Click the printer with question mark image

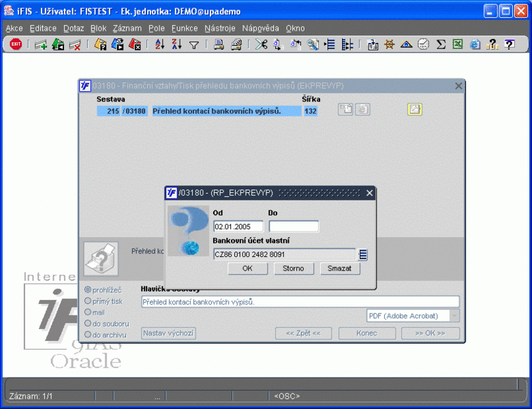(101, 258)
